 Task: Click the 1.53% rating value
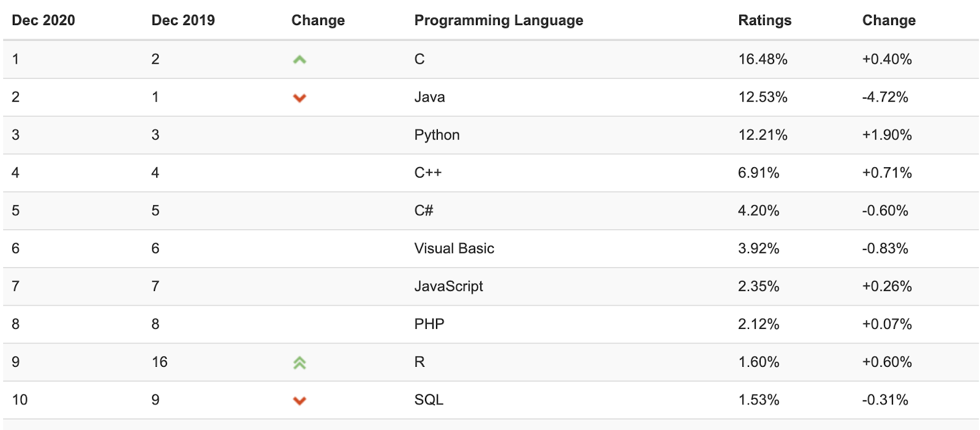pyautogui.click(x=758, y=400)
